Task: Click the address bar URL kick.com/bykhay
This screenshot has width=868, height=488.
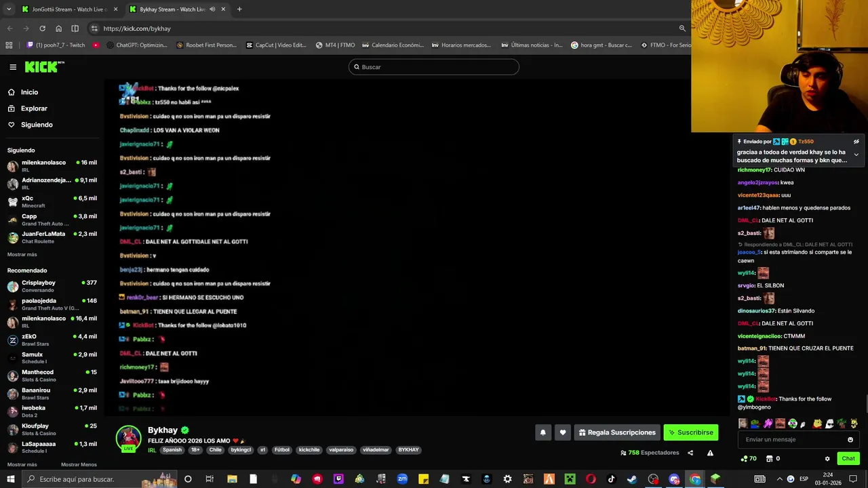Action: (x=137, y=28)
